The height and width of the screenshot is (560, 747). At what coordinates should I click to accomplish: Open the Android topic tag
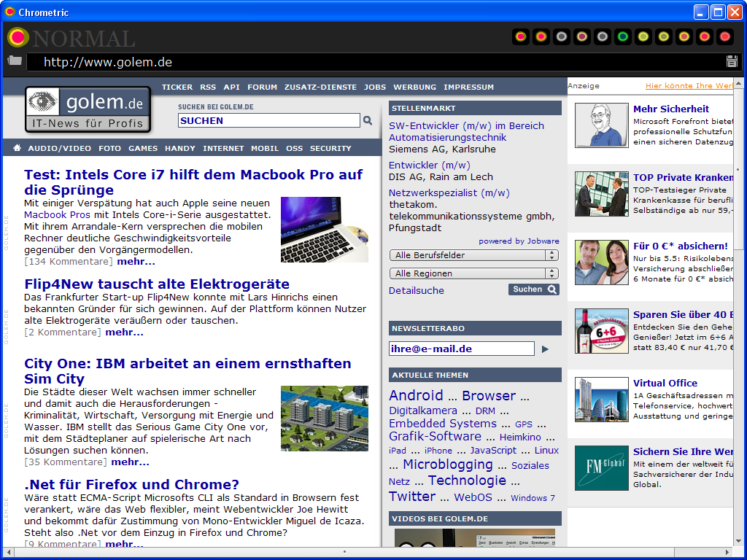click(416, 395)
